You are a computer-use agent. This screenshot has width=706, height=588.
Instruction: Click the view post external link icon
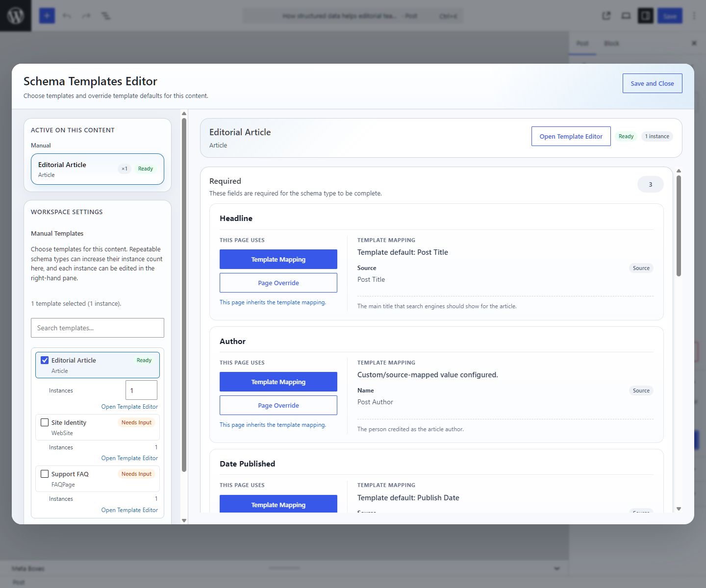click(x=606, y=16)
